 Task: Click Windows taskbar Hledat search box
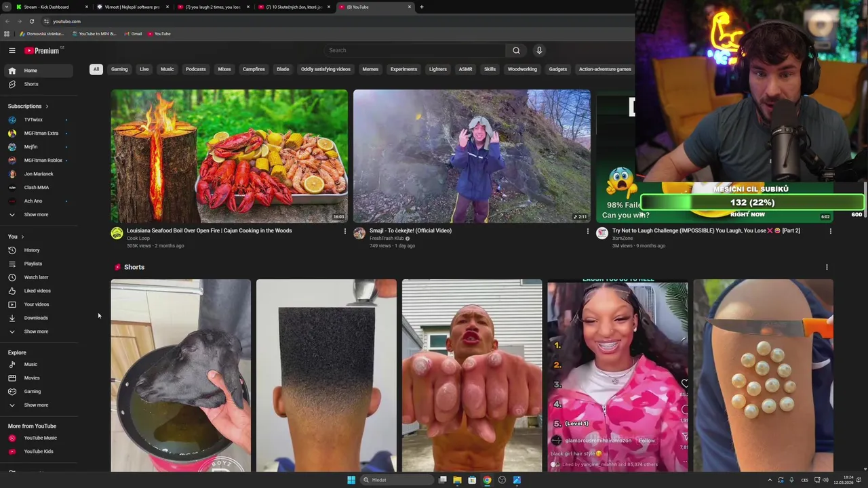click(397, 480)
